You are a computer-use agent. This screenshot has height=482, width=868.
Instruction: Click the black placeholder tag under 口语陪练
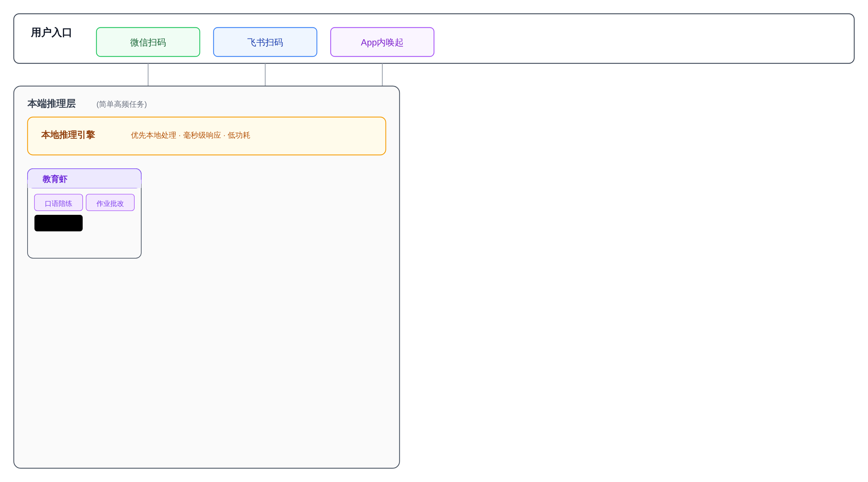tap(59, 223)
